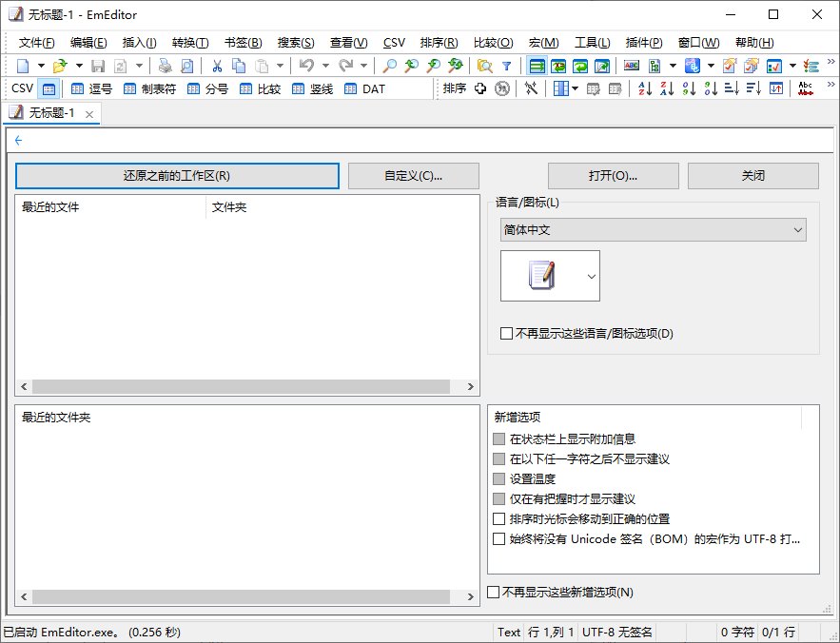Toggle 仅在有把握时才显示建议 checkbox
Screen dimensions: 840x643
click(498, 498)
